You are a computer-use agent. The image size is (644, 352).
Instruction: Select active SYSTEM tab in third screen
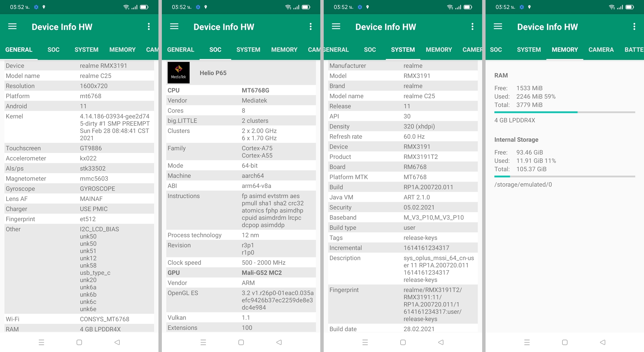(x=403, y=50)
